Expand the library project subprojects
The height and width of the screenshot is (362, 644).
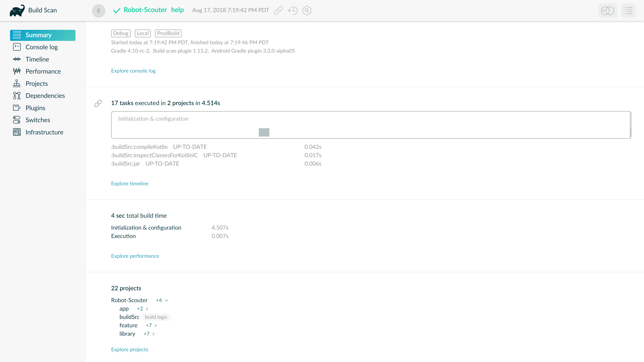[x=153, y=334]
